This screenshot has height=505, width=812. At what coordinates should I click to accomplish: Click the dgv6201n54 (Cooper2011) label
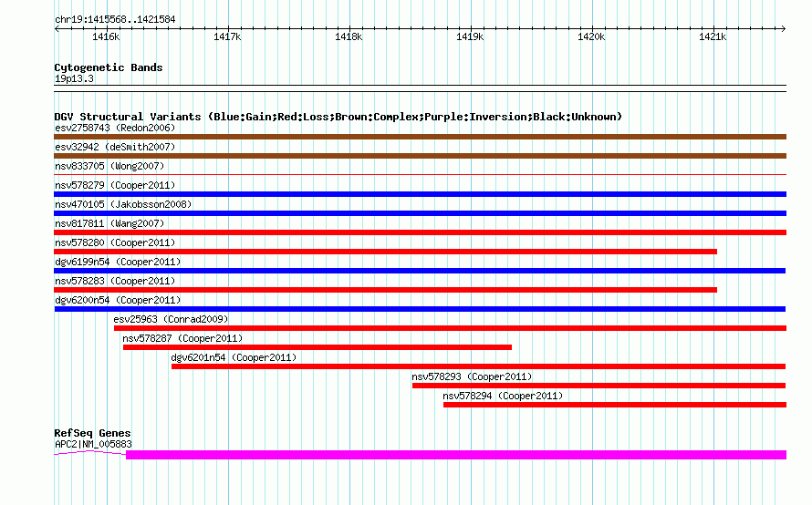[234, 357]
